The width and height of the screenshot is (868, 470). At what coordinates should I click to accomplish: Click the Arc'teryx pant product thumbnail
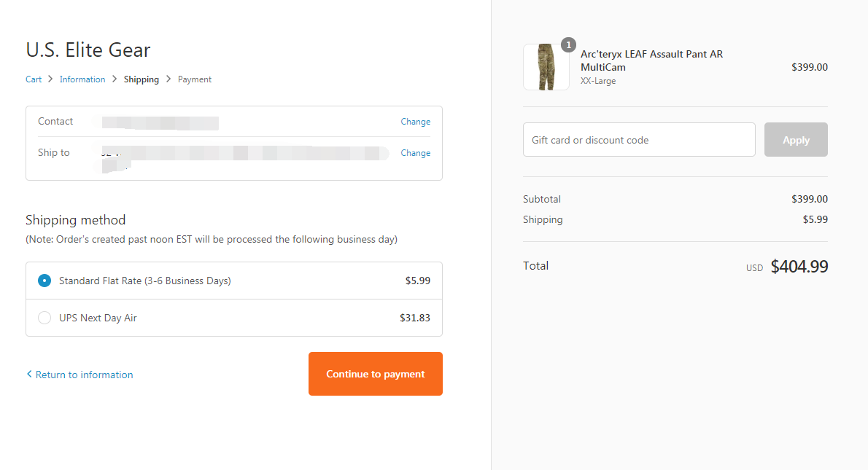coord(546,67)
